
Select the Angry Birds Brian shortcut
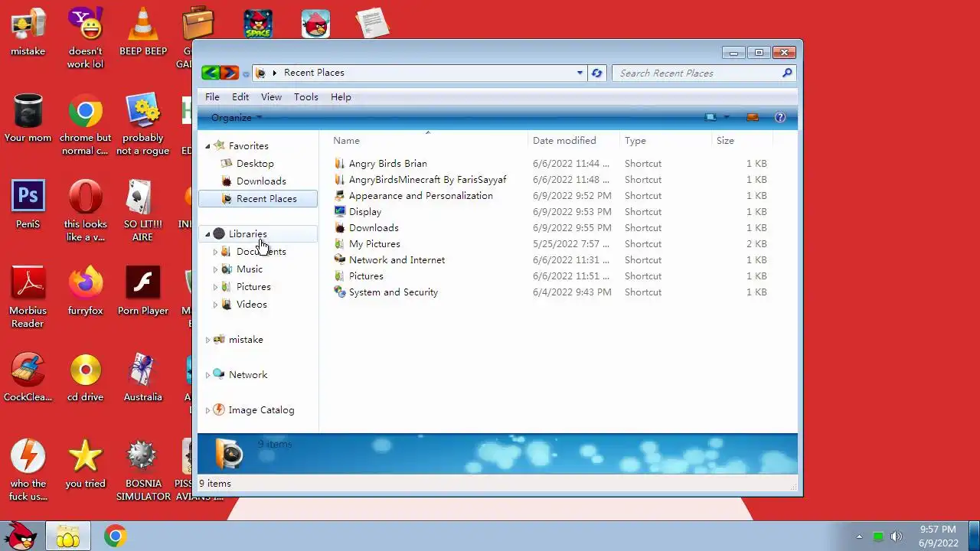point(388,164)
